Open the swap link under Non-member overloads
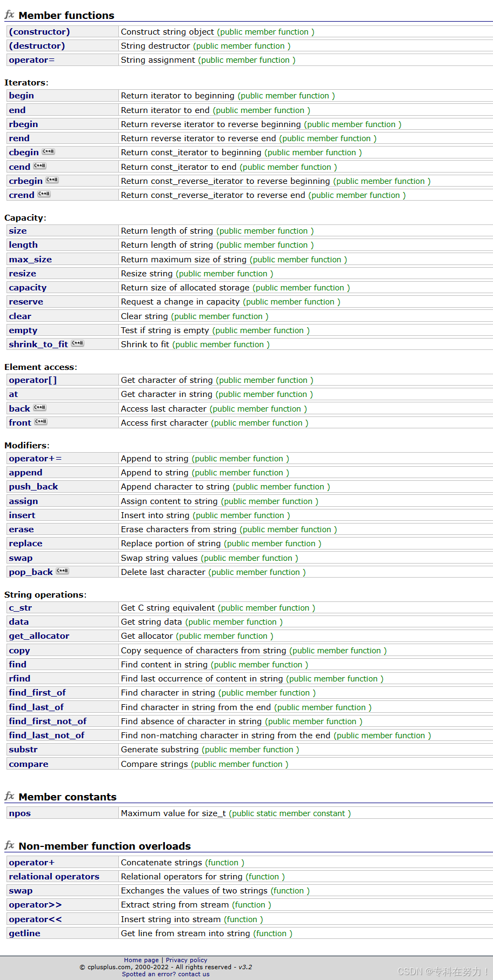This screenshot has width=493, height=980. point(21,891)
